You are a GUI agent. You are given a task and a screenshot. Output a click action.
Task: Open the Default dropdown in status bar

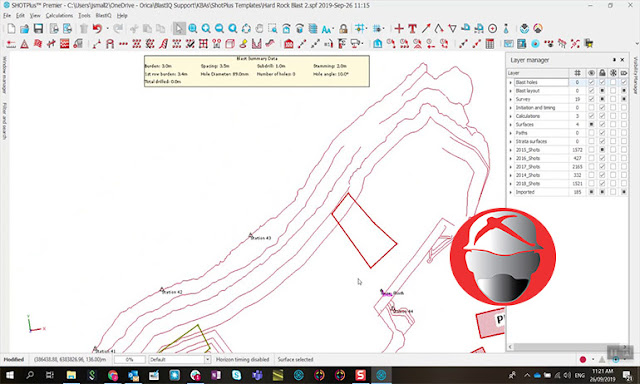[207, 360]
